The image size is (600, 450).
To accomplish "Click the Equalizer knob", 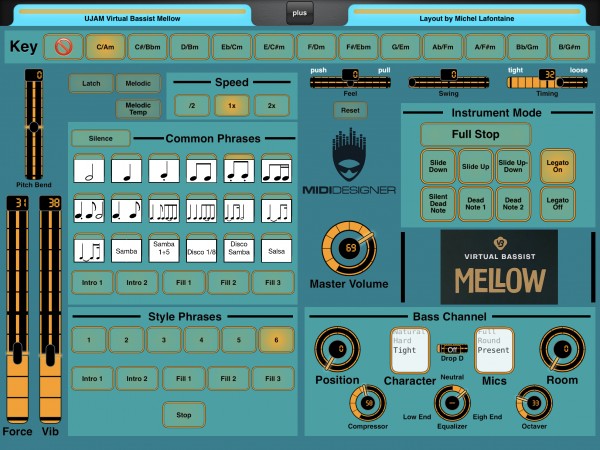I will (x=452, y=403).
